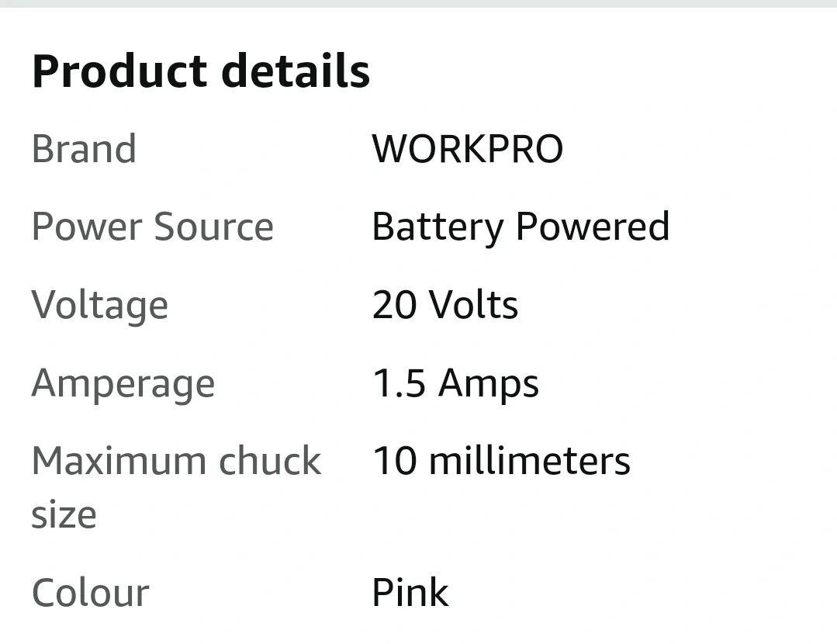Click the word details in the heading
The height and width of the screenshot is (644, 837).
(296, 71)
